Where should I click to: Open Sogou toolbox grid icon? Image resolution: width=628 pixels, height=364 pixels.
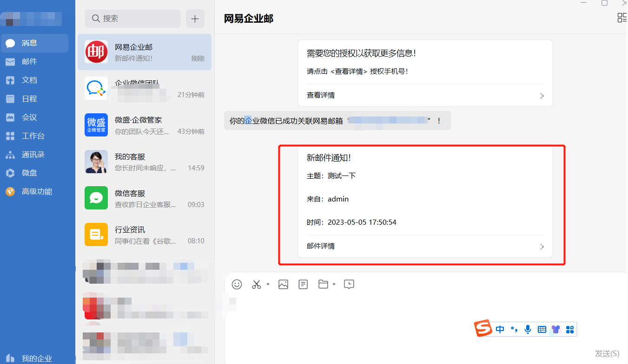(570, 330)
